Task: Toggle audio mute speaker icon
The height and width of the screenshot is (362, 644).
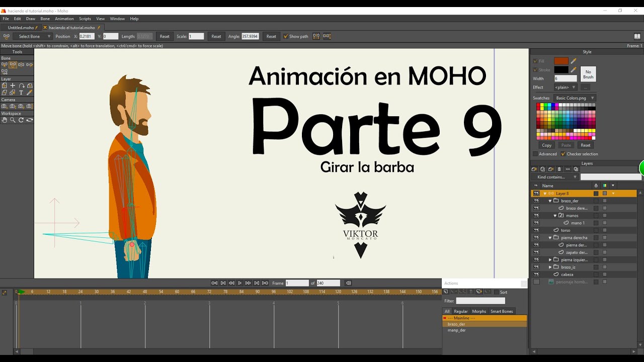Action: [x=349, y=283]
